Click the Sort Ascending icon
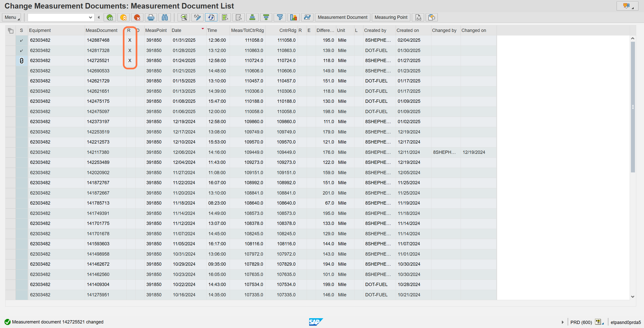Image resolution: width=644 pixels, height=328 pixels. pos(252,17)
